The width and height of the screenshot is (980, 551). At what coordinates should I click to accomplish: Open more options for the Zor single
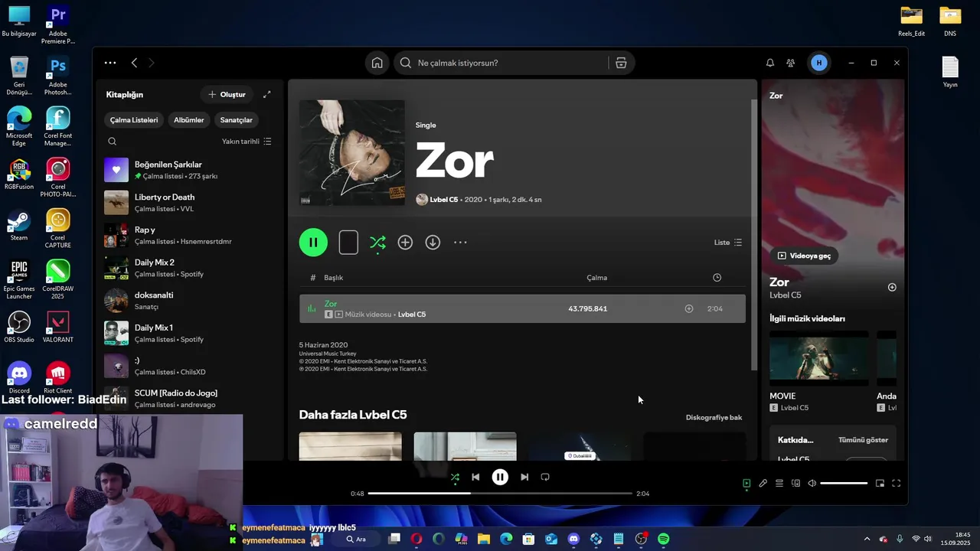[x=460, y=243]
